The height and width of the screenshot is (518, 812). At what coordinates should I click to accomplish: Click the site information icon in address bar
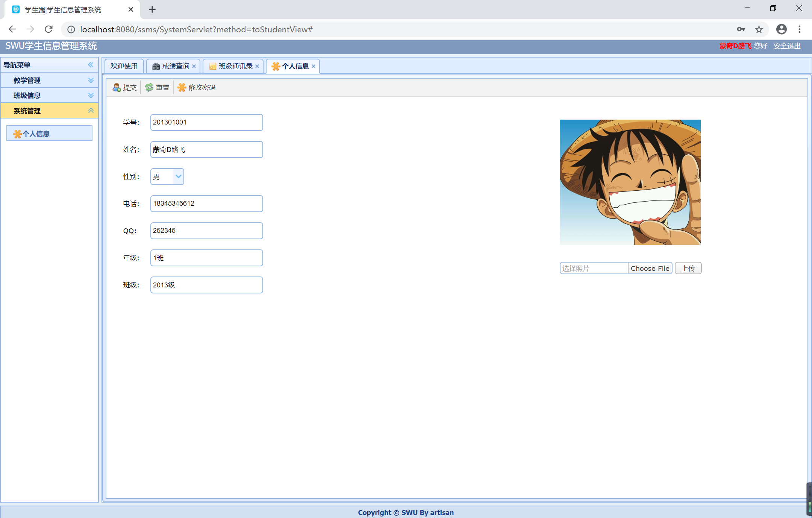point(71,29)
